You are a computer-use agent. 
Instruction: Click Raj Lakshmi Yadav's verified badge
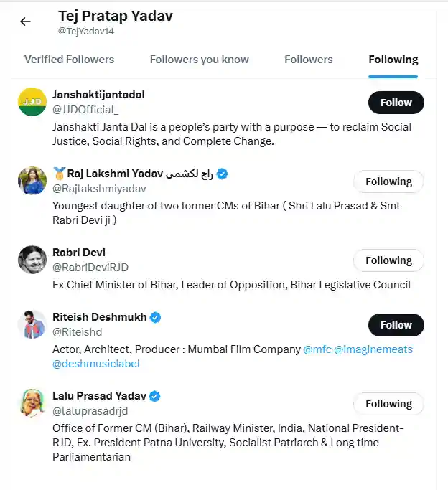[223, 174]
